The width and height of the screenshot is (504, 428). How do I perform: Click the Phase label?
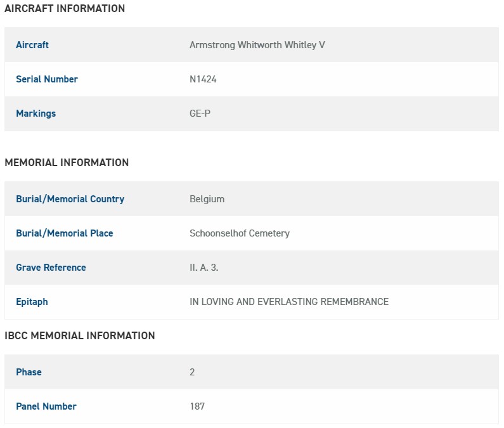[29, 372]
